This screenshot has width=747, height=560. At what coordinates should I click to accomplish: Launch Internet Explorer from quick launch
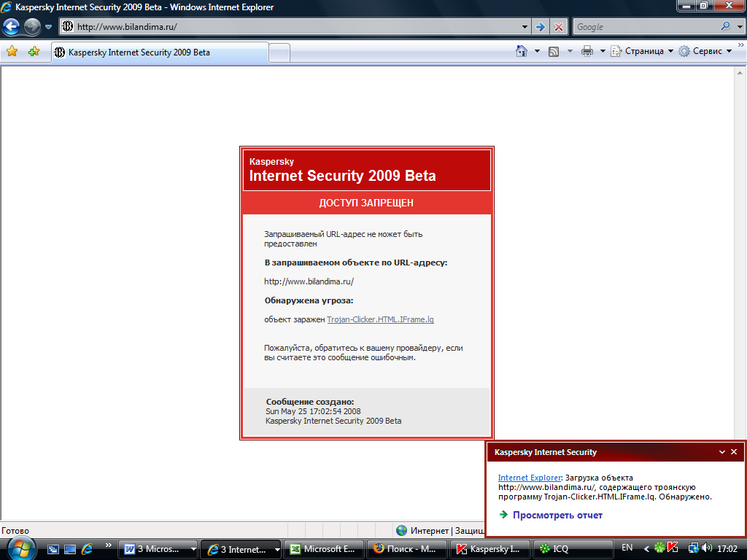[x=88, y=549]
